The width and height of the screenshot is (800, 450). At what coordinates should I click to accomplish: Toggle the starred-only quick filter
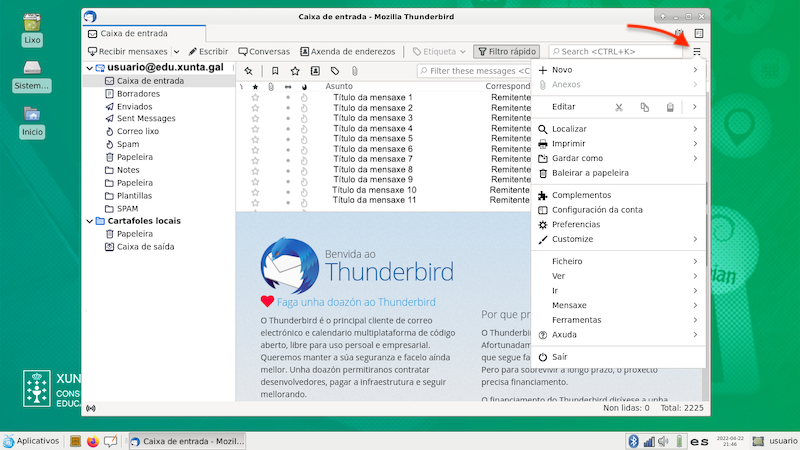pos(295,71)
